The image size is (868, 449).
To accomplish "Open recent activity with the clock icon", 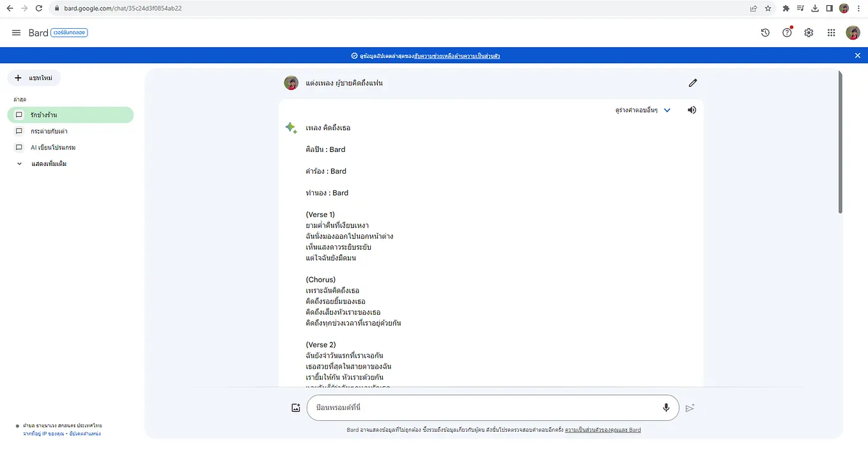I will 765,32.
